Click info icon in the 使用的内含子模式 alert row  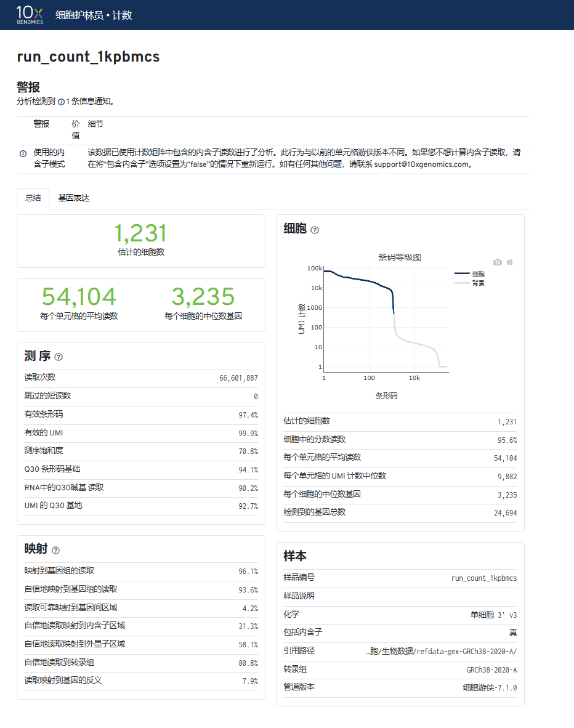coord(23,153)
